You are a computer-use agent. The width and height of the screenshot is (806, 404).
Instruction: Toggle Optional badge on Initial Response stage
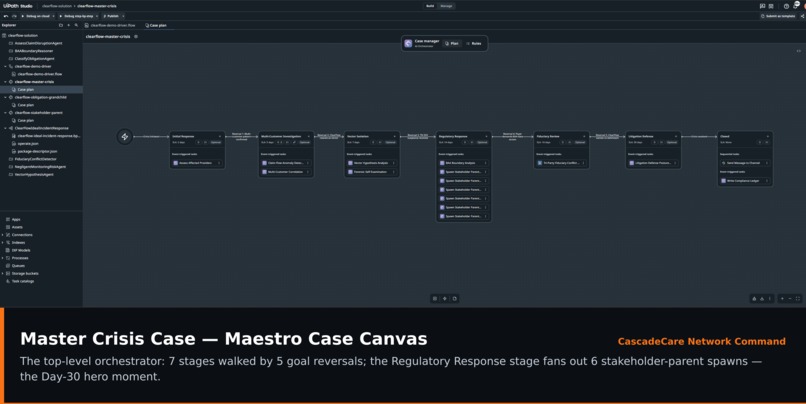215,142
